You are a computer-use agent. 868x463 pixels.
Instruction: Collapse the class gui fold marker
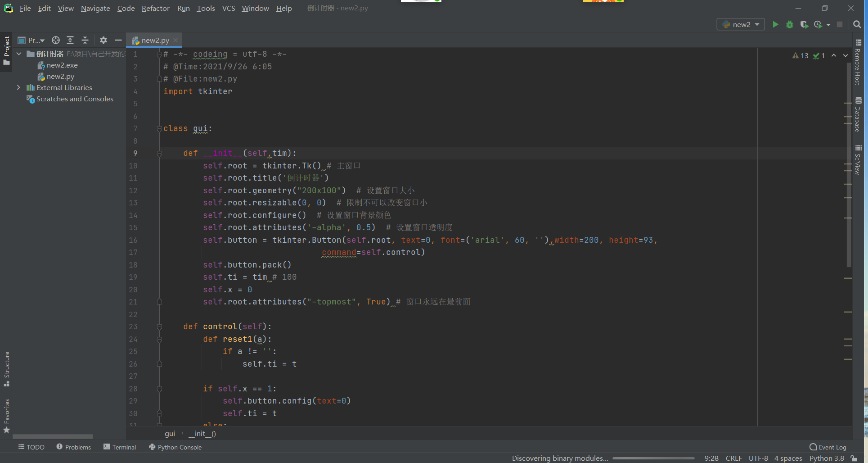click(x=159, y=129)
